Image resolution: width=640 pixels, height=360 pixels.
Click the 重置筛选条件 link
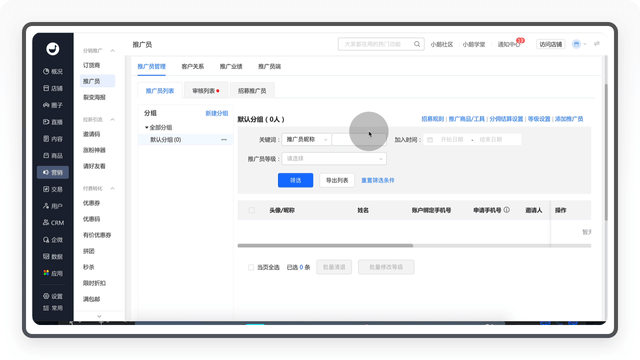click(378, 180)
